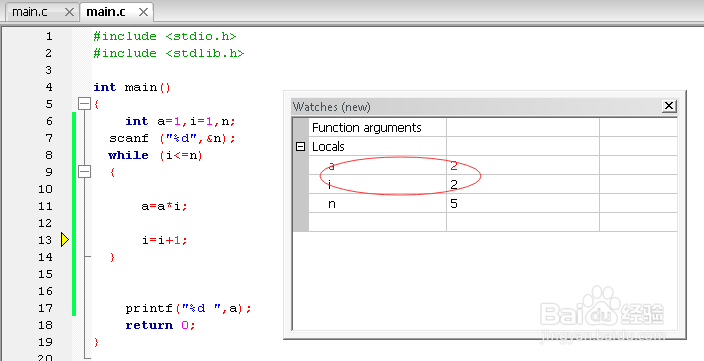704x361 pixels.
Task: Select variable n in the Watches list
Action: (332, 204)
